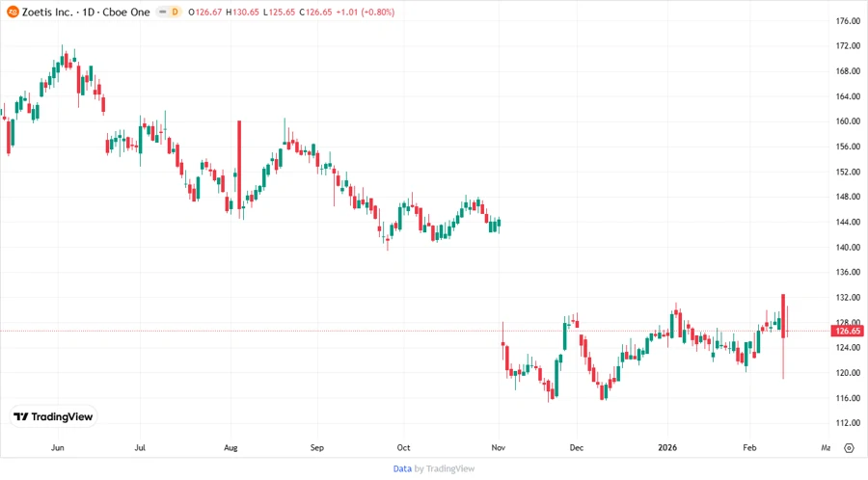This screenshot has width=868, height=480.
Task: Click the 152.00 price axis label
Action: 848,172
